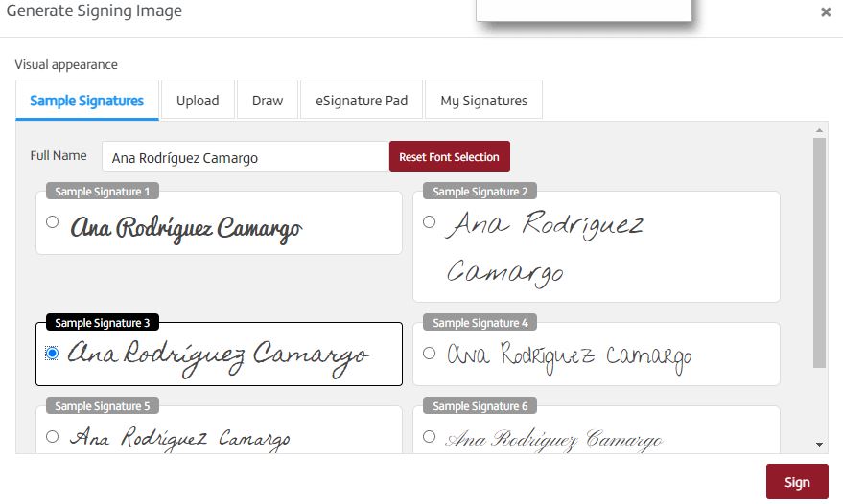Select Sample Signature 1 radio button
The image size is (843, 504).
[x=53, y=222]
